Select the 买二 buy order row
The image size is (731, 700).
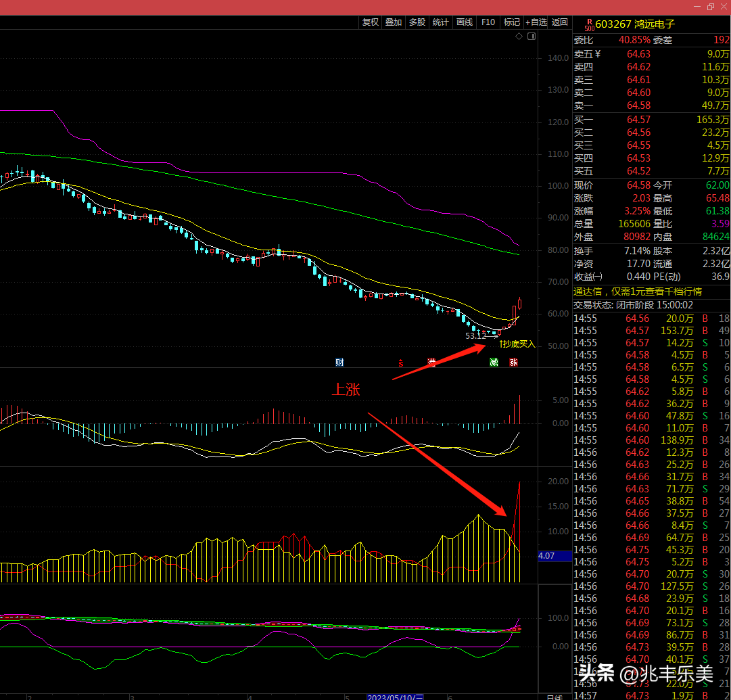pyautogui.click(x=651, y=133)
